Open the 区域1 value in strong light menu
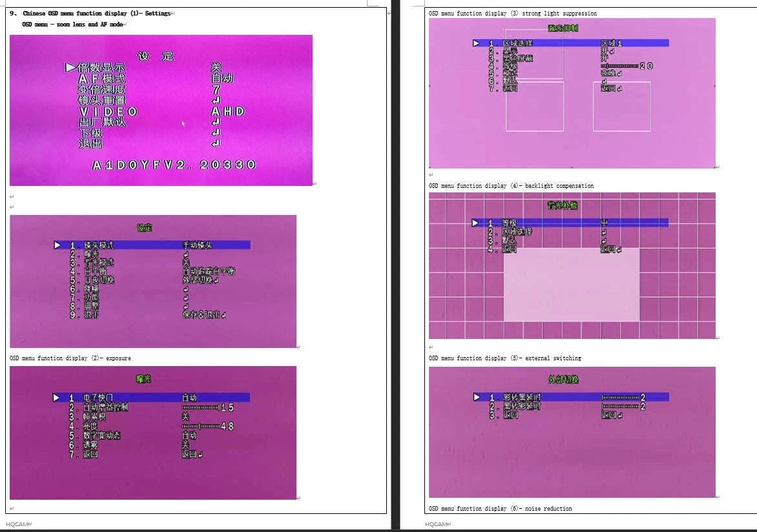This screenshot has width=757, height=532. pos(611,43)
